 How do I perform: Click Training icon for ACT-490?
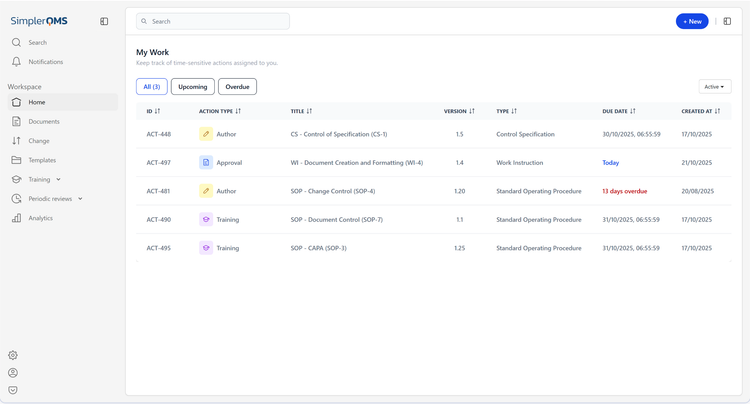tap(206, 219)
